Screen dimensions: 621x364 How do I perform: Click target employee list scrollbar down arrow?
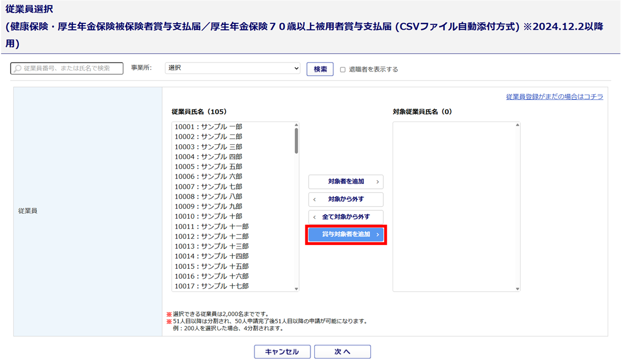pyautogui.click(x=517, y=289)
